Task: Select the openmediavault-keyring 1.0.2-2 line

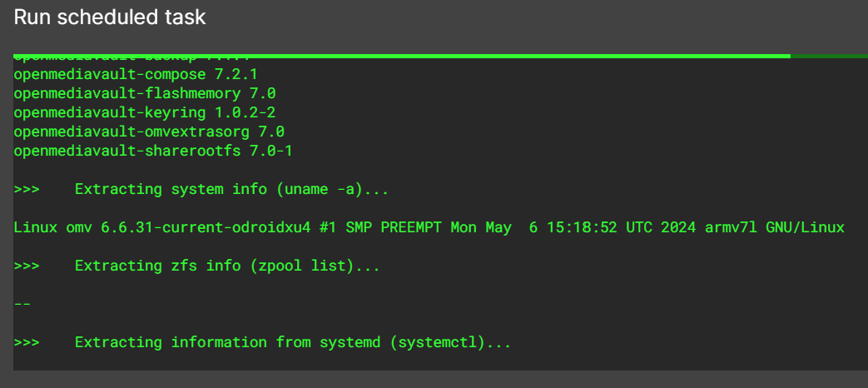Action: 145,112
